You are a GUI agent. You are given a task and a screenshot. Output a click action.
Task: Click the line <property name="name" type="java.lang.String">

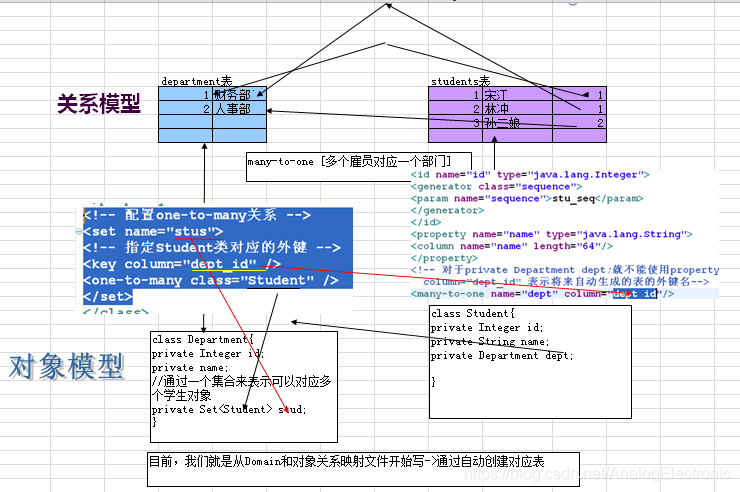click(x=551, y=234)
